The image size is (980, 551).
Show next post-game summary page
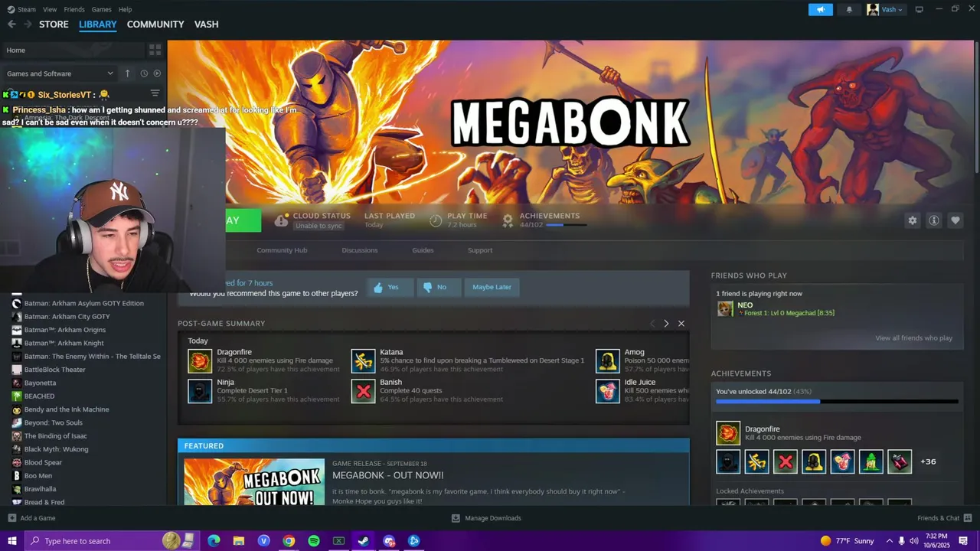666,324
